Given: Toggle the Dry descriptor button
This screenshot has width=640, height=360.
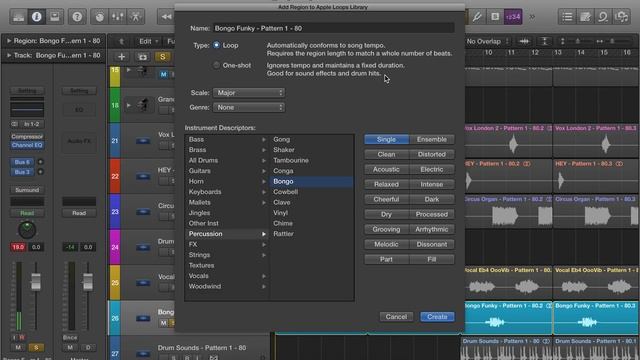Looking at the screenshot, I should pos(386,214).
